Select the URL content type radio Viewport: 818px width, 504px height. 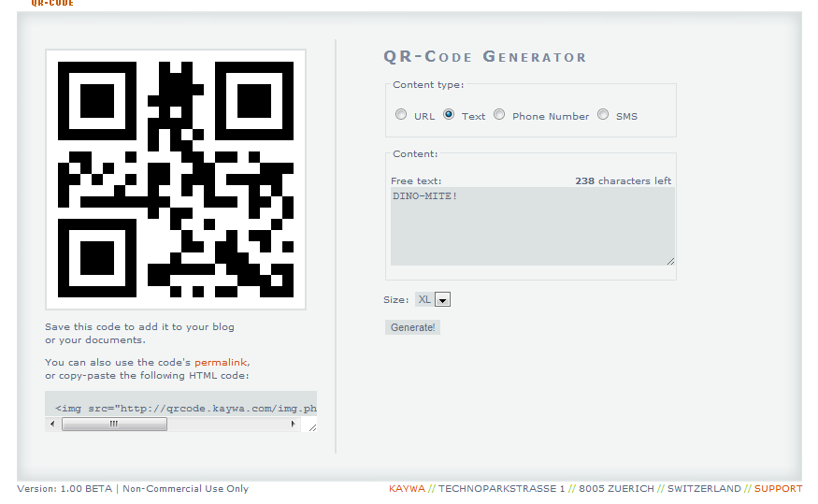(x=401, y=114)
